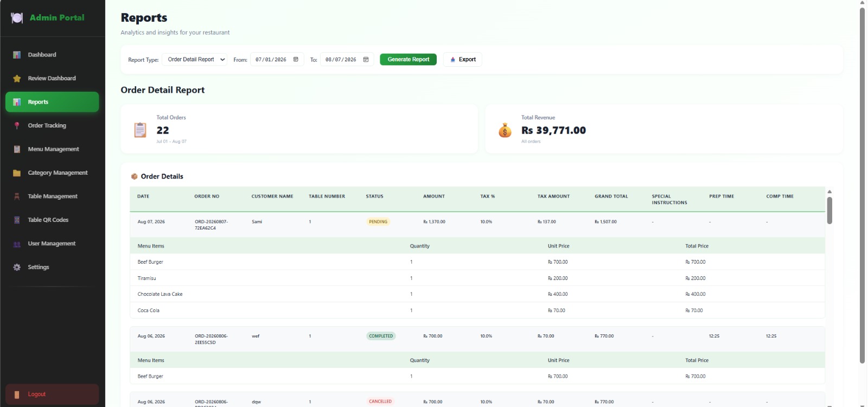Click order number ORD-20260807-72EA62C4
This screenshot has height=407, width=868.
coord(211,225)
